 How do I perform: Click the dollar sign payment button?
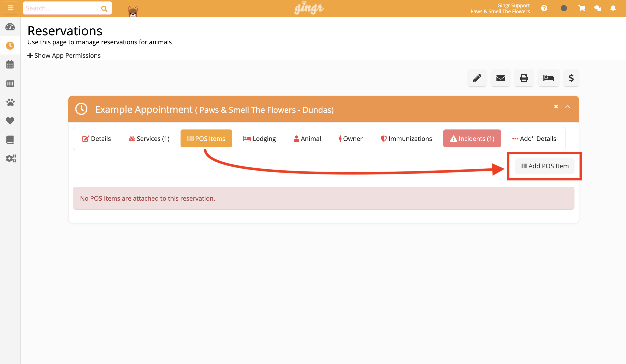[571, 78]
